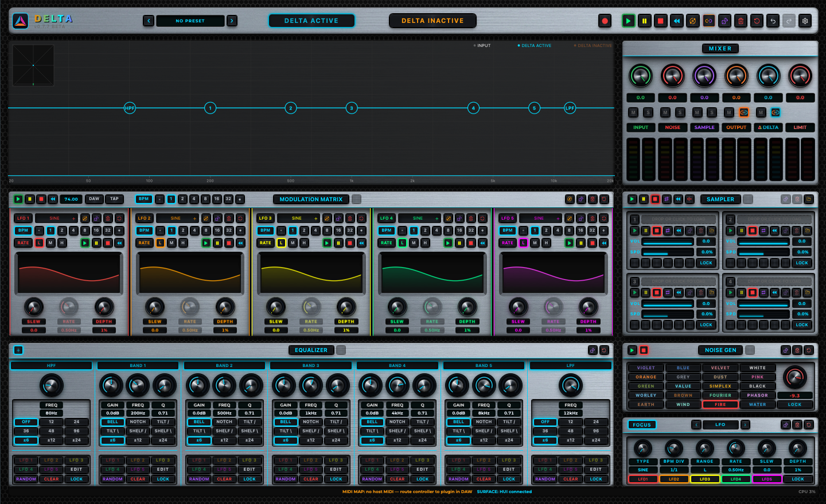Select the INPUT mixer channel label
Screen dimensions: 826x504
tap(641, 127)
